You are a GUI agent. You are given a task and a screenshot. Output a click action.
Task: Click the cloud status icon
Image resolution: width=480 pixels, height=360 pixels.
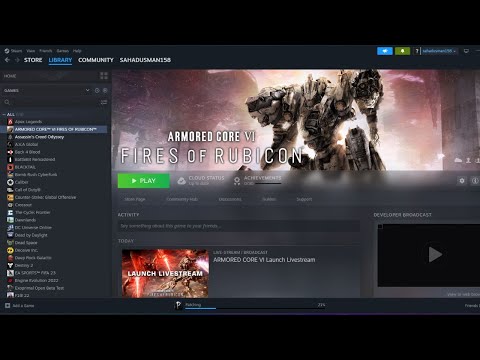pyautogui.click(x=181, y=181)
